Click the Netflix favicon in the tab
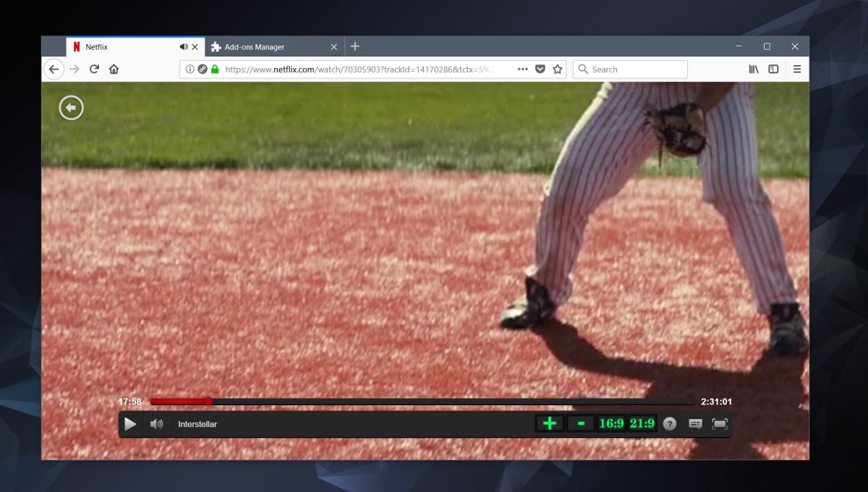 (x=77, y=46)
